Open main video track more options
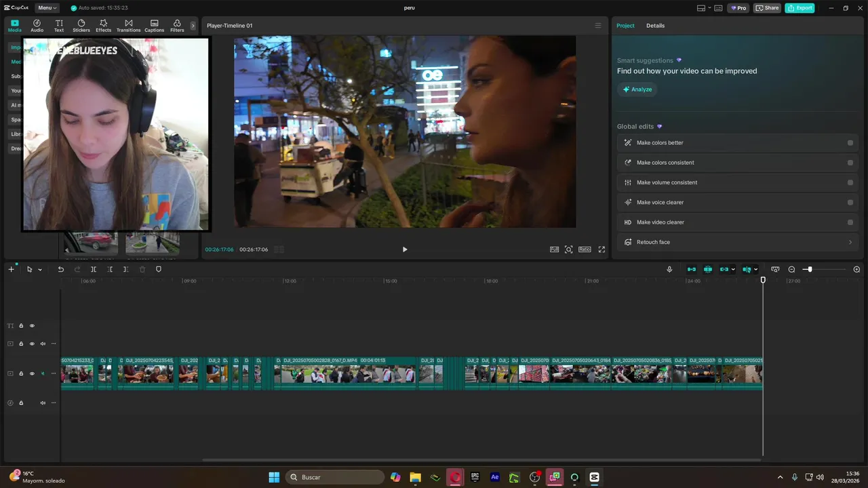868x488 pixels. 54,373
